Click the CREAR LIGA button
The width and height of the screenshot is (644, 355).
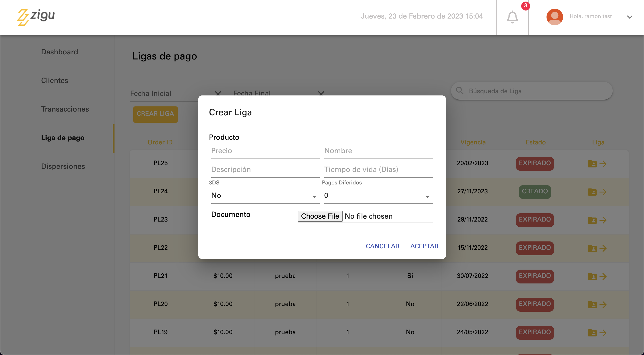155,114
